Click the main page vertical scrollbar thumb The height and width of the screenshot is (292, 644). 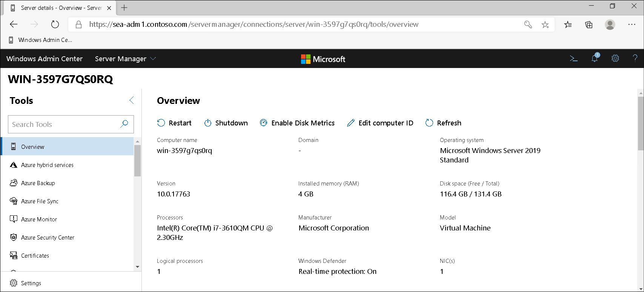641,124
